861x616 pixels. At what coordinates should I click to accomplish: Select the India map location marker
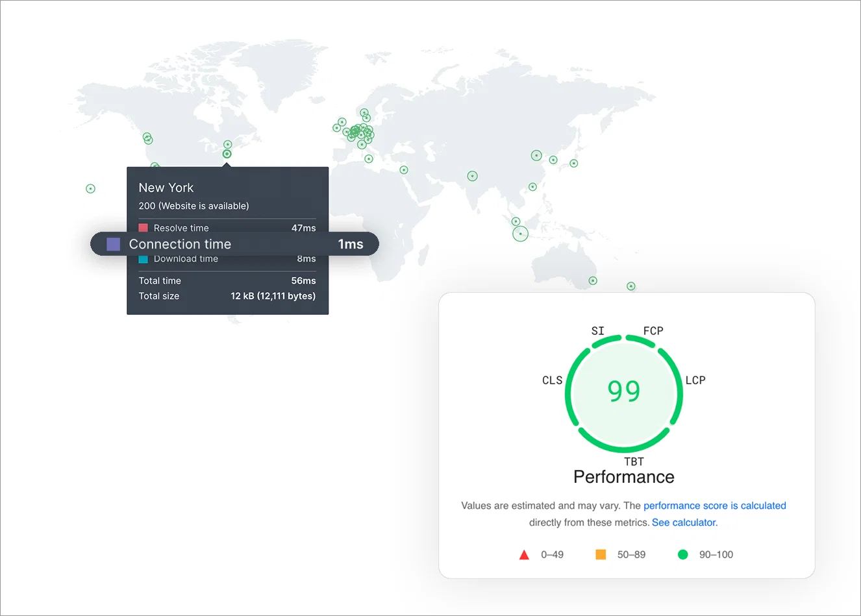point(473,176)
